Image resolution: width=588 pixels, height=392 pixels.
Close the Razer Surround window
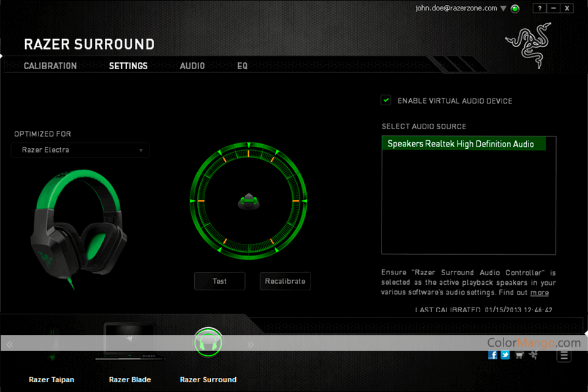[x=567, y=8]
